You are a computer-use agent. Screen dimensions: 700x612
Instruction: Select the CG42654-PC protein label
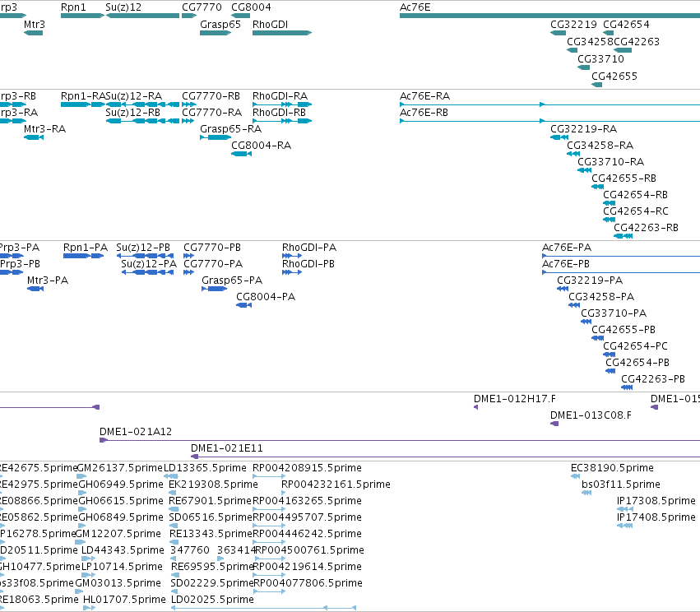[636, 346]
